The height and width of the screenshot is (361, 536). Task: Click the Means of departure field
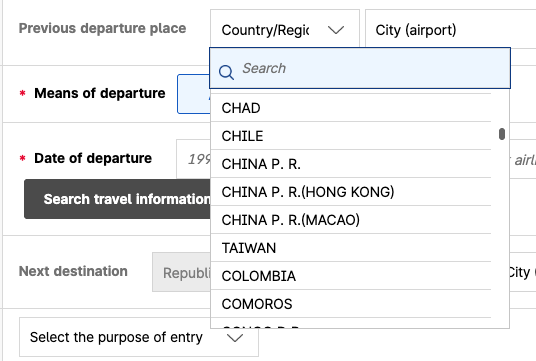coord(194,94)
